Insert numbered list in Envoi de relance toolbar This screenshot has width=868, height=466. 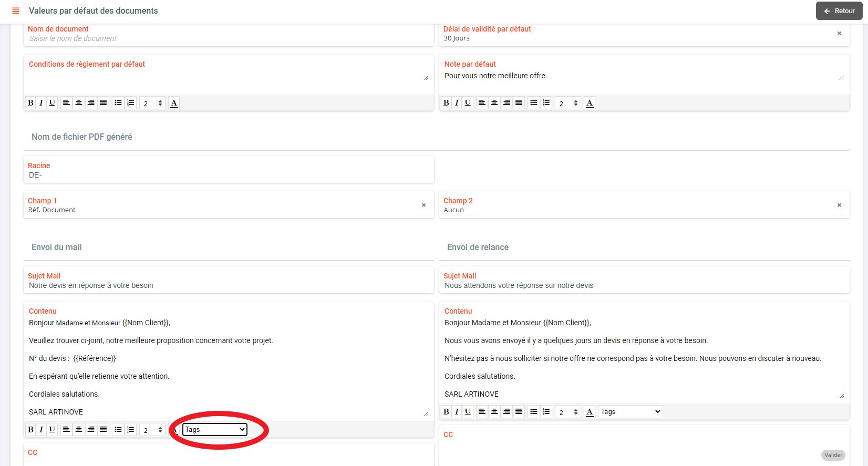click(546, 412)
